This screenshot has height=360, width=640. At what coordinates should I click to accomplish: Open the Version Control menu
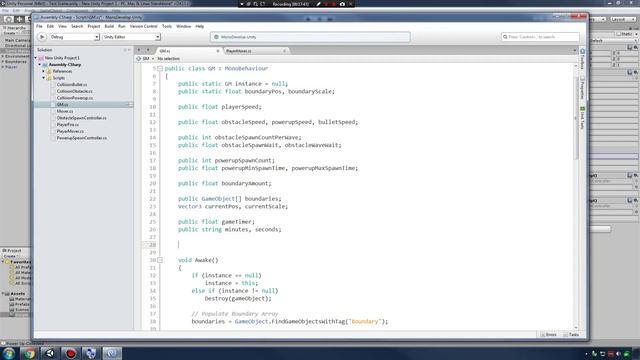(x=143, y=26)
